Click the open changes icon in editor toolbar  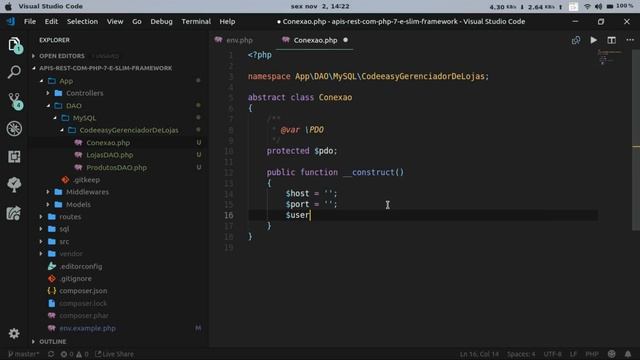click(576, 40)
